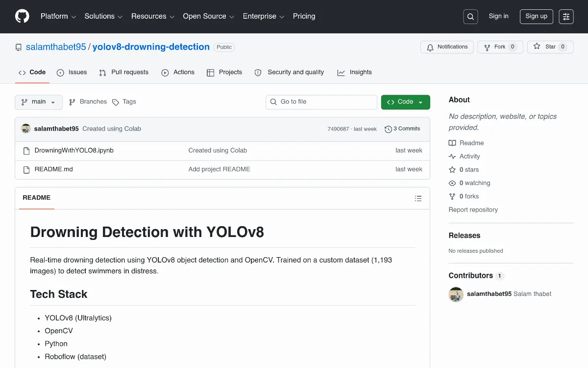Open DrowningWithYOLO8.ipynb file
588x368 pixels.
(x=74, y=151)
